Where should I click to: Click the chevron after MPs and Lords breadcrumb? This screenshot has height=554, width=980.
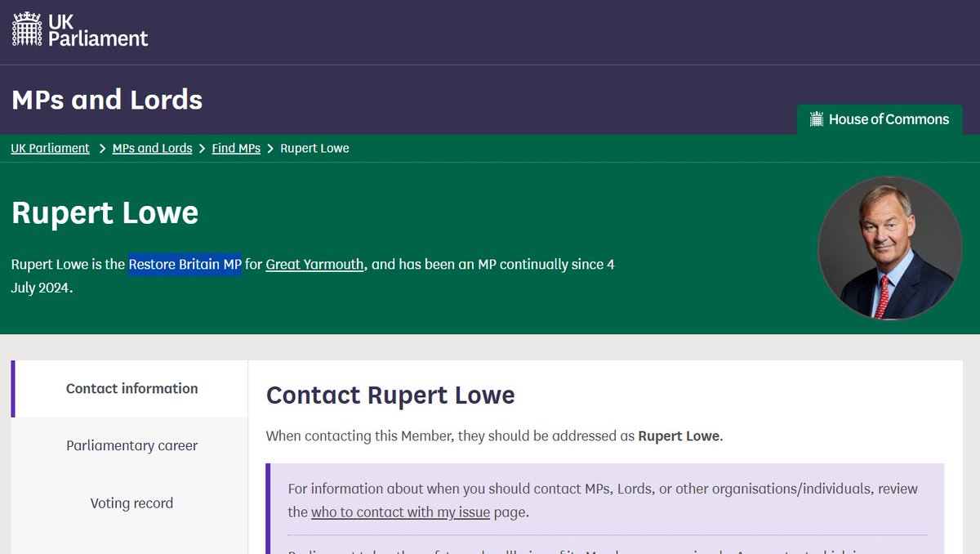pyautogui.click(x=203, y=149)
